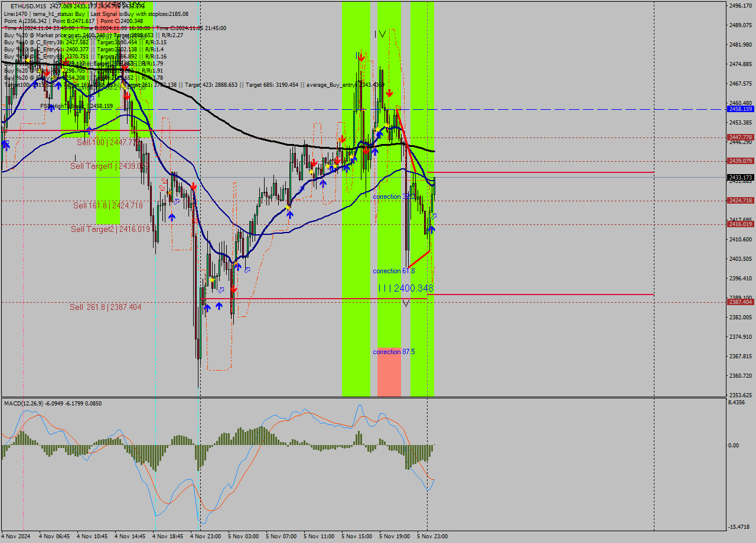This screenshot has height=543, width=756.
Task: Click the '4 Nov 18:45' time label
Action: [x=168, y=537]
